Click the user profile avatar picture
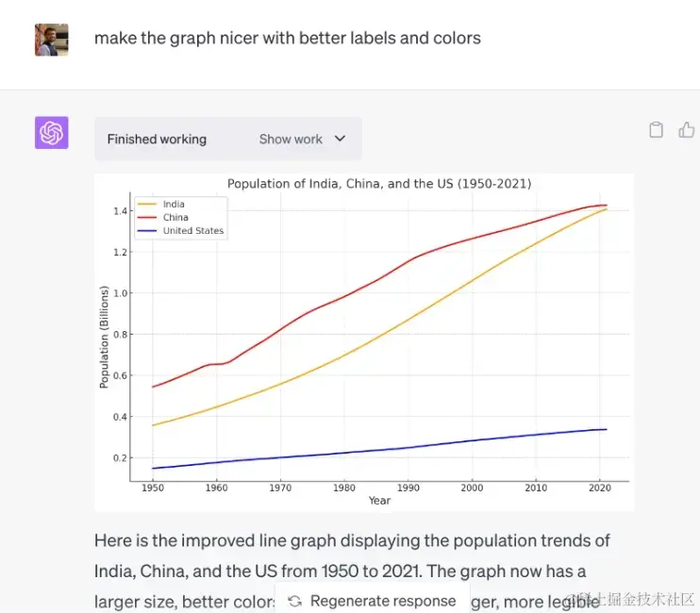 (x=52, y=40)
